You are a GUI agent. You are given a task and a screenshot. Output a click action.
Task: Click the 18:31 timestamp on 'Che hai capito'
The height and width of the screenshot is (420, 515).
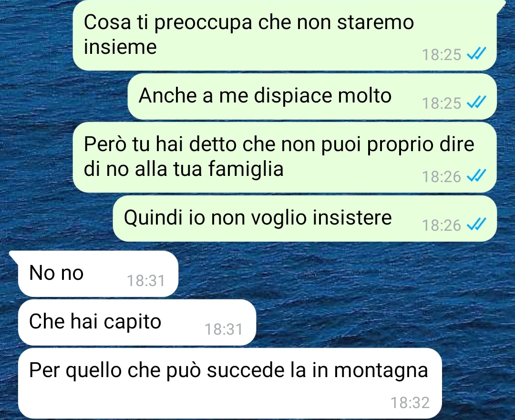coord(224,329)
